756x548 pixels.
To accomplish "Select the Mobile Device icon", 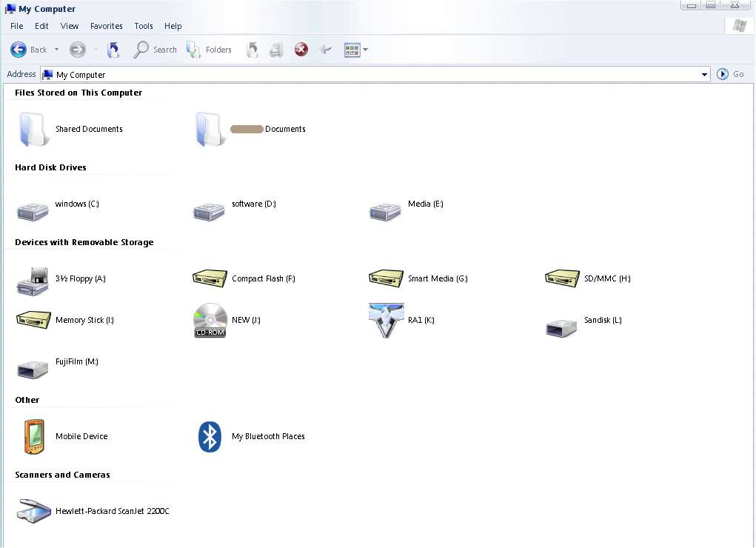I will (x=34, y=437).
